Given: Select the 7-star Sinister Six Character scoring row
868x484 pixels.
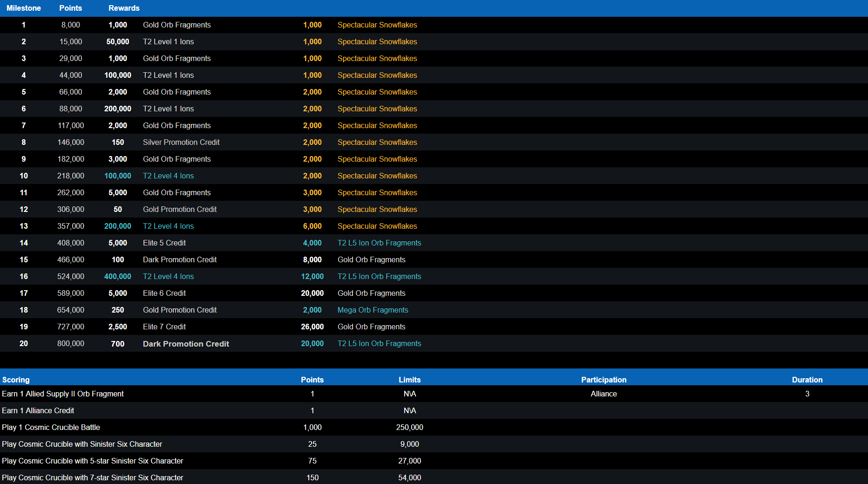Looking at the screenshot, I should click(93, 477).
